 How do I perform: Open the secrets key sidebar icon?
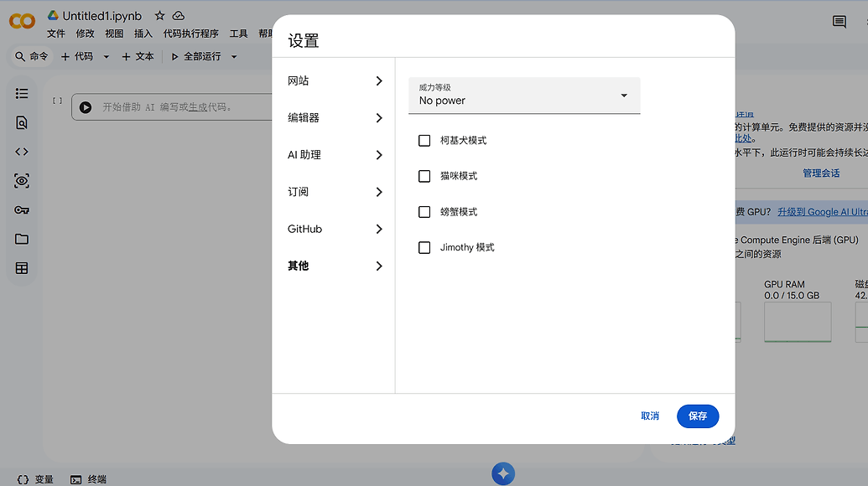[x=22, y=210]
